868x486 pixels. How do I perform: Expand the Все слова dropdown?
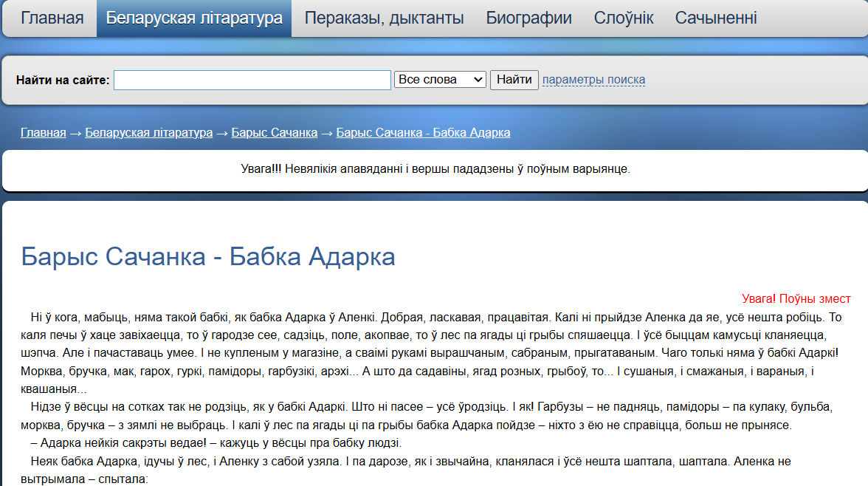coord(440,80)
